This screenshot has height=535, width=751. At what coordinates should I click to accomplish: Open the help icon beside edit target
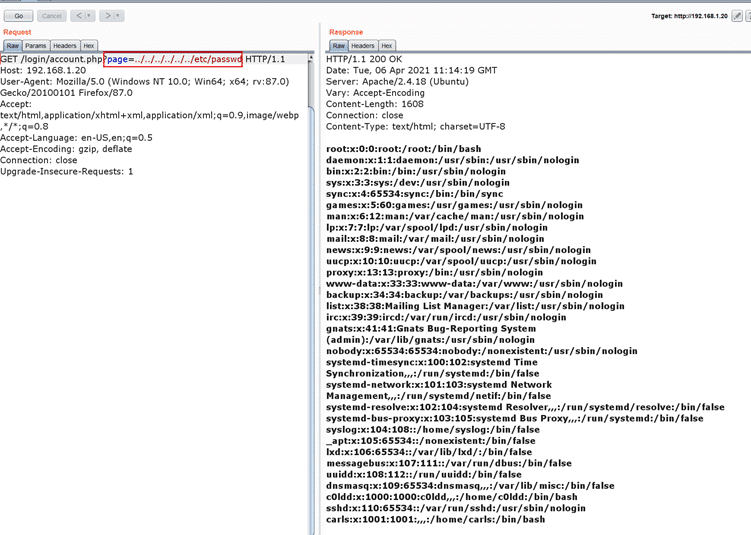(746, 16)
